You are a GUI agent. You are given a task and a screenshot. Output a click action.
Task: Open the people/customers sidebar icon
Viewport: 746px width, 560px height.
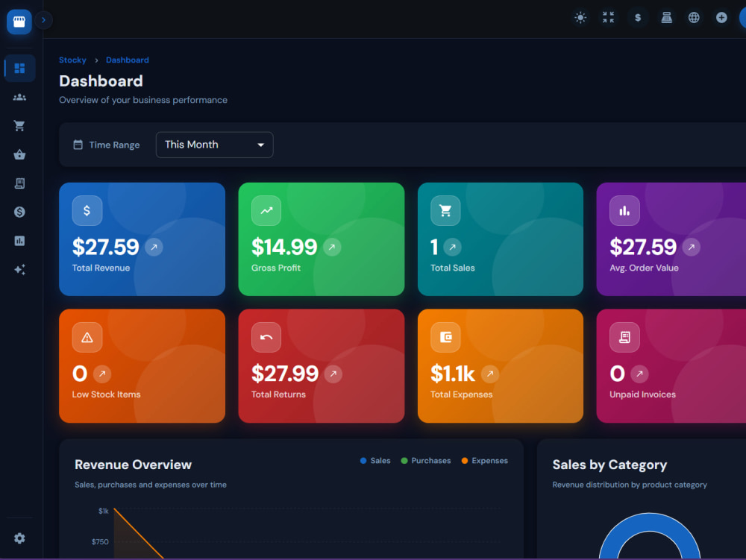coord(19,97)
